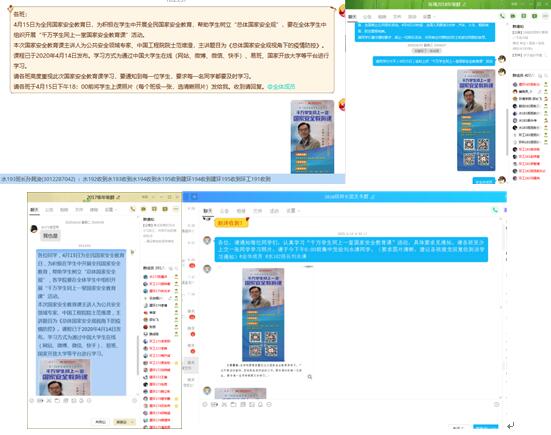Click the @全体成员 mention link in the notice

point(281,86)
